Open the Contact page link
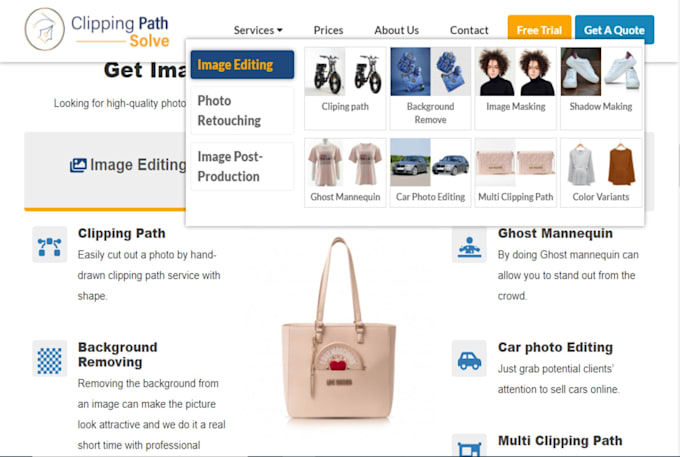 pos(469,30)
